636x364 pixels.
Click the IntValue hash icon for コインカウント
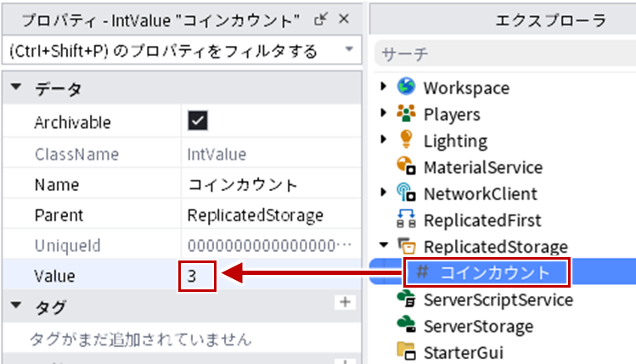click(x=422, y=272)
